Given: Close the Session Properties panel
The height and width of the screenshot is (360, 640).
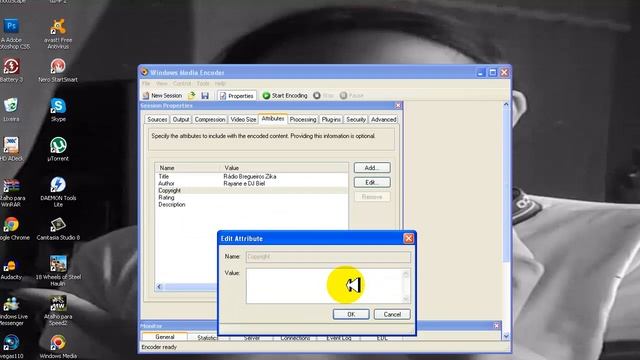Looking at the screenshot, I should pos(398,106).
